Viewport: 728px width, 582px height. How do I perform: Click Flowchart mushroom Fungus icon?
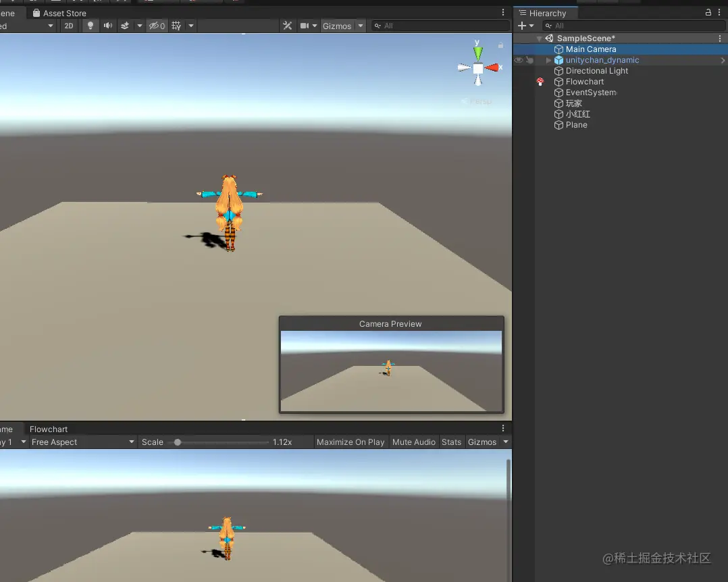tap(540, 82)
